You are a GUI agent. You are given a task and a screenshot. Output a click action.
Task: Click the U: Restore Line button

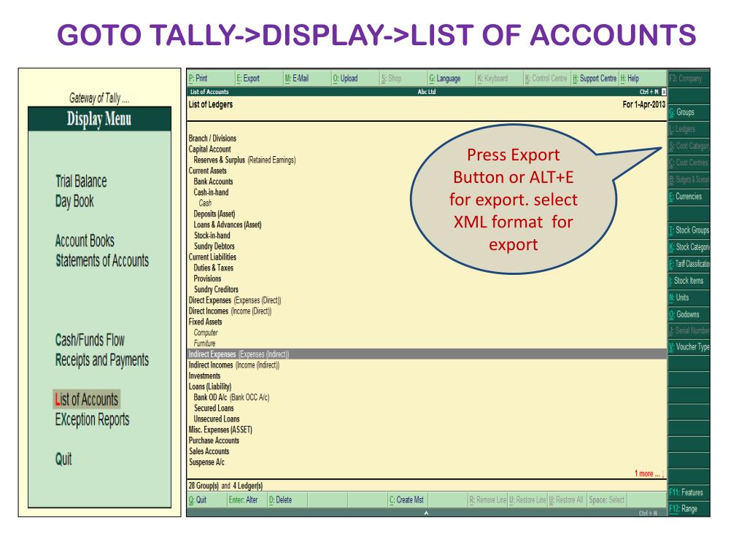point(527,500)
